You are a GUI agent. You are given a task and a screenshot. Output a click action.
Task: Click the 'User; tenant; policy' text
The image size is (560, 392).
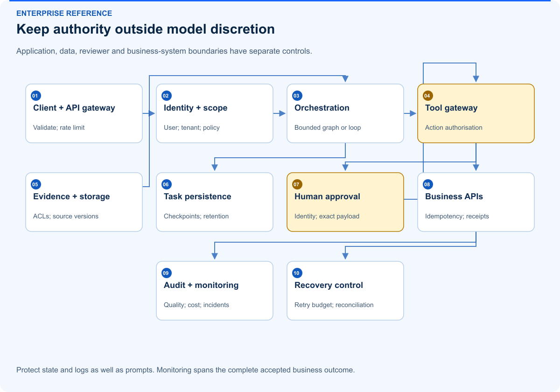coord(192,127)
